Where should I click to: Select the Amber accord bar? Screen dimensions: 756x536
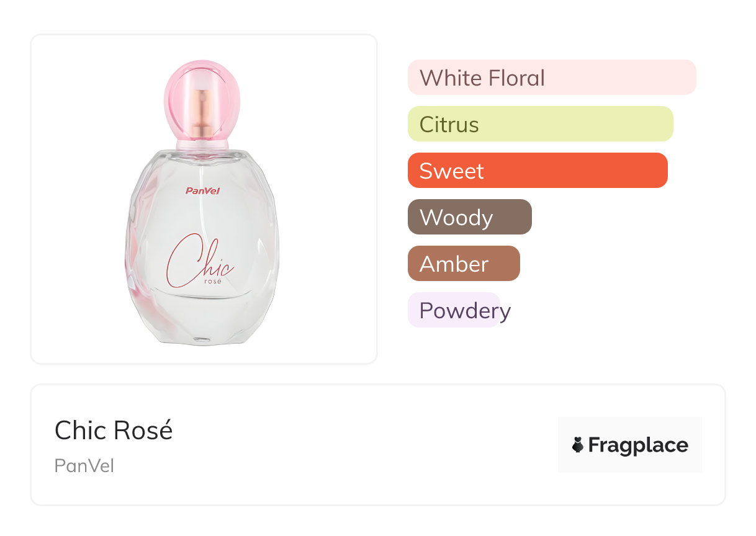pyautogui.click(x=463, y=264)
